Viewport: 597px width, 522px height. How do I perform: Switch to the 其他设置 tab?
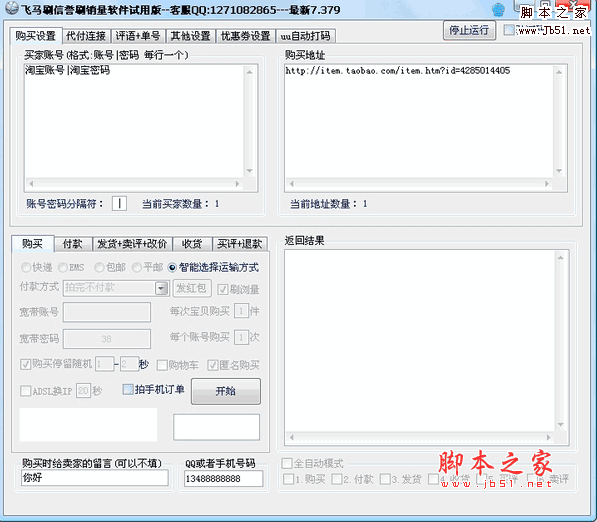coord(190,36)
